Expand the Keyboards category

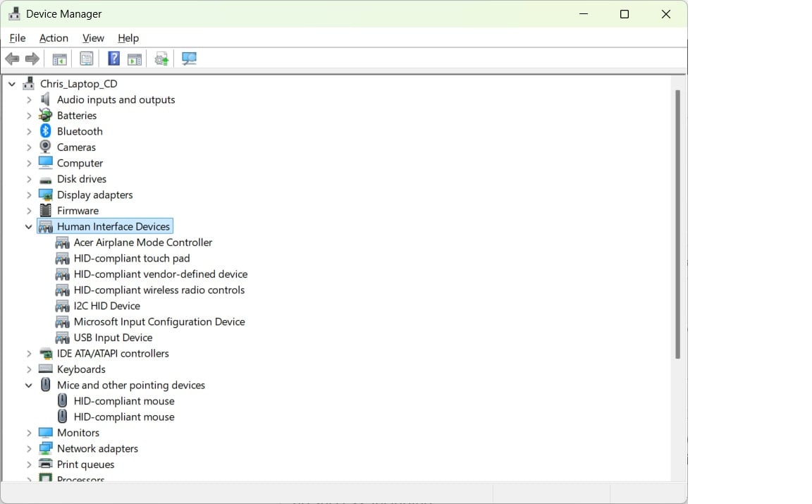click(29, 369)
